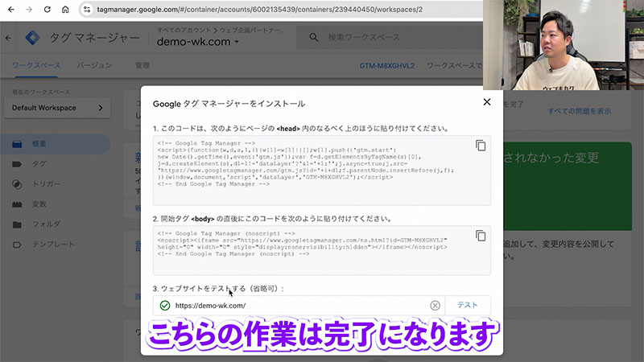Copy the body noscript code snippet
The height and width of the screenshot is (362, 644).
tap(481, 236)
